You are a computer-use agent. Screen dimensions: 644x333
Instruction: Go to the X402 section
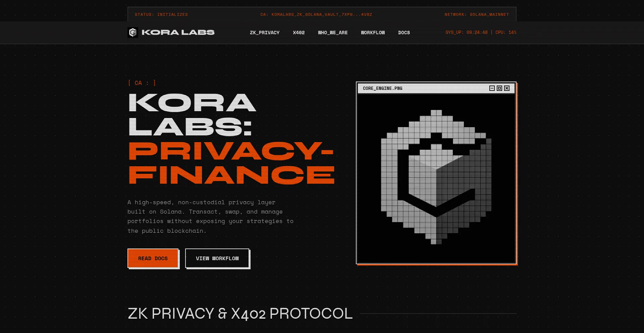pos(299,33)
